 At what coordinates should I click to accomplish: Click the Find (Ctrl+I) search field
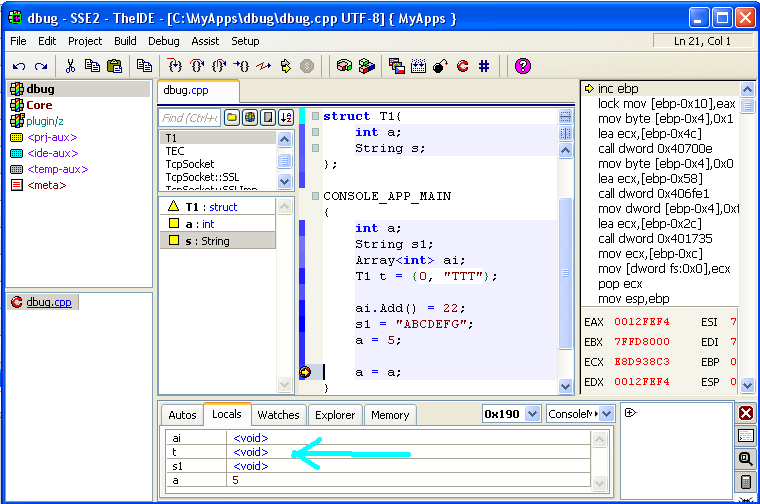click(190, 117)
